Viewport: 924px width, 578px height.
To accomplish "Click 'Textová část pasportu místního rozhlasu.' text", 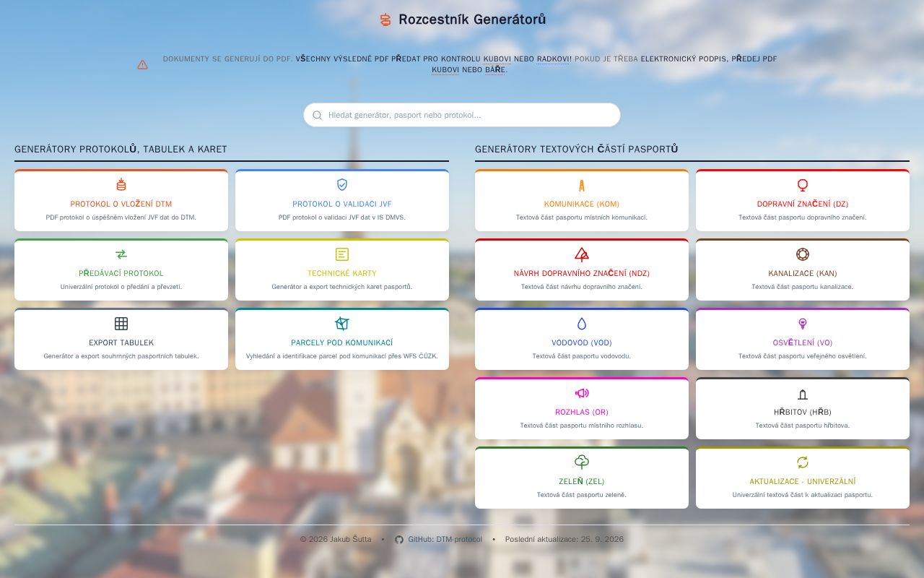I will pos(582,426).
